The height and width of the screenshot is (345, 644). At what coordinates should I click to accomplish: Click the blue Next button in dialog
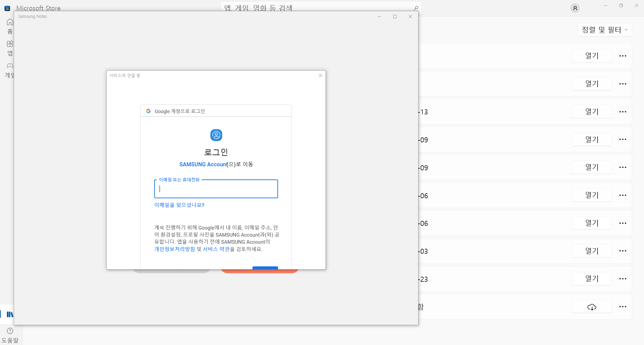[x=265, y=268]
